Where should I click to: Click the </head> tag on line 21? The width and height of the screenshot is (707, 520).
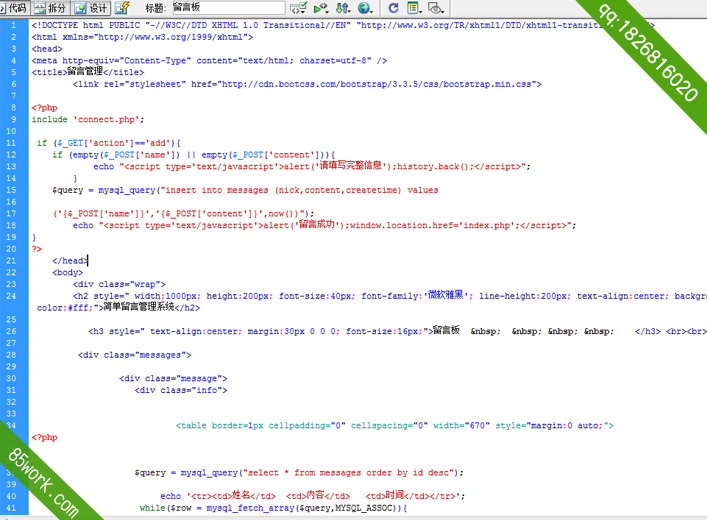70,261
